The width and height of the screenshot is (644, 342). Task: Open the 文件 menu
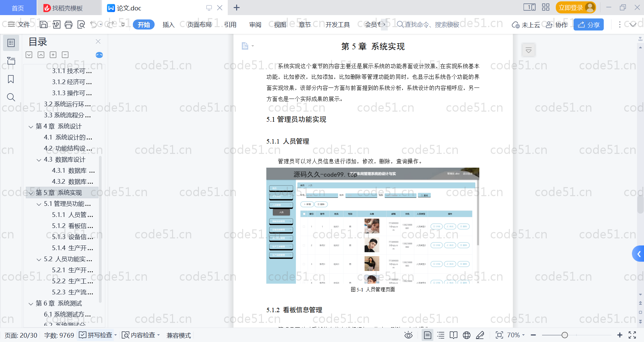coord(19,24)
